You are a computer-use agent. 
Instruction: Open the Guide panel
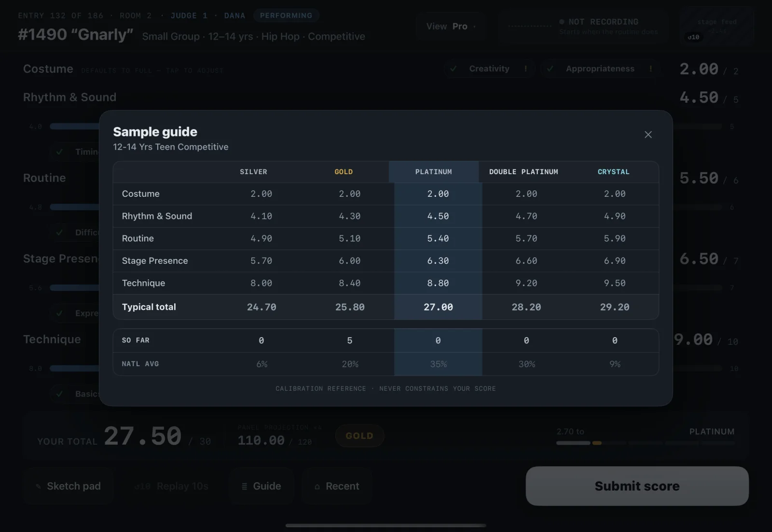261,486
